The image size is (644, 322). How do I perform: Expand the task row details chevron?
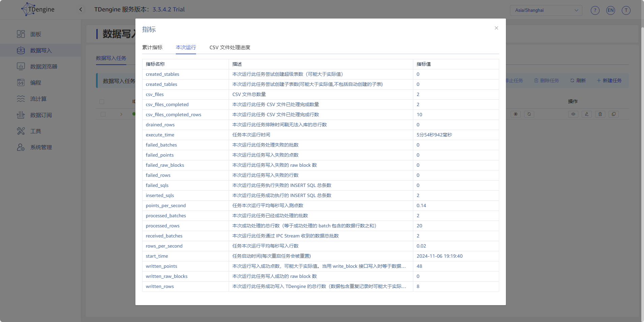point(121,114)
